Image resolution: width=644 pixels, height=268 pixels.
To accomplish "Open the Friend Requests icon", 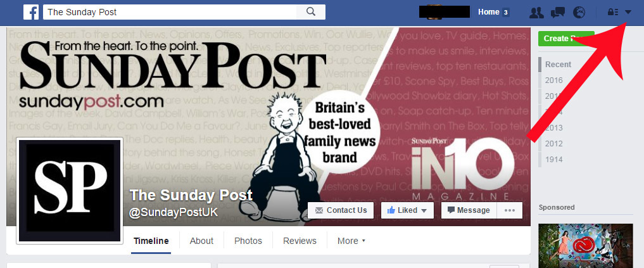I will pos(536,13).
